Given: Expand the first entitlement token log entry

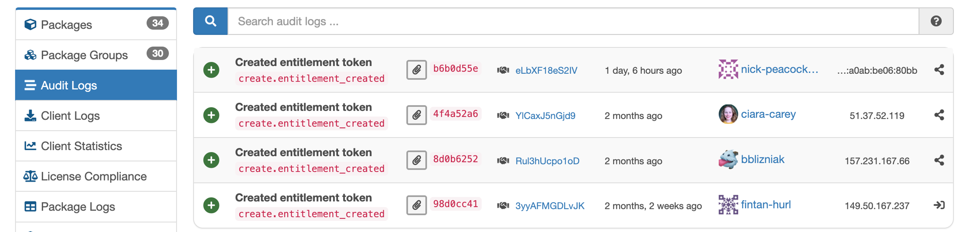Looking at the screenshot, I should pos(211,70).
